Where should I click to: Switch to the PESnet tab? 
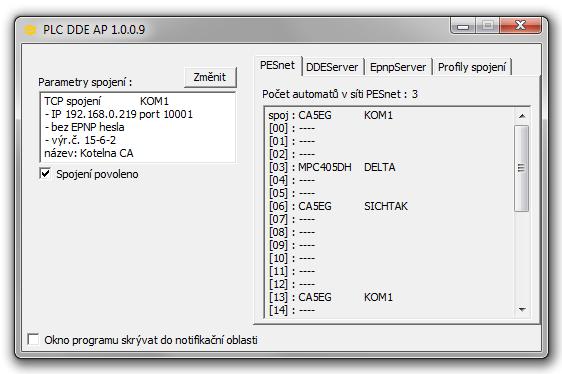click(x=277, y=65)
